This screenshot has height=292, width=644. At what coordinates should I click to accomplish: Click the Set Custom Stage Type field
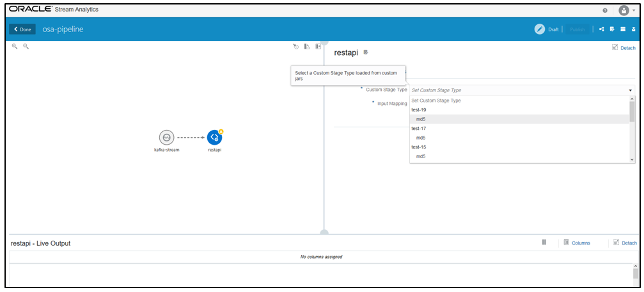coord(522,90)
